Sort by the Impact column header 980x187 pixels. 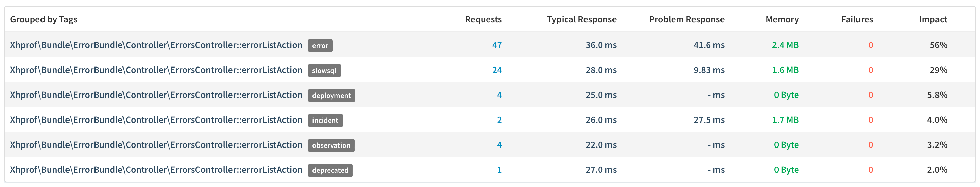click(933, 20)
